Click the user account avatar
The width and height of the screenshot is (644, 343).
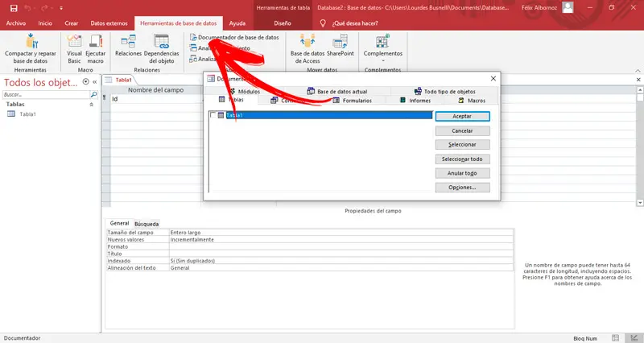click(x=568, y=7)
